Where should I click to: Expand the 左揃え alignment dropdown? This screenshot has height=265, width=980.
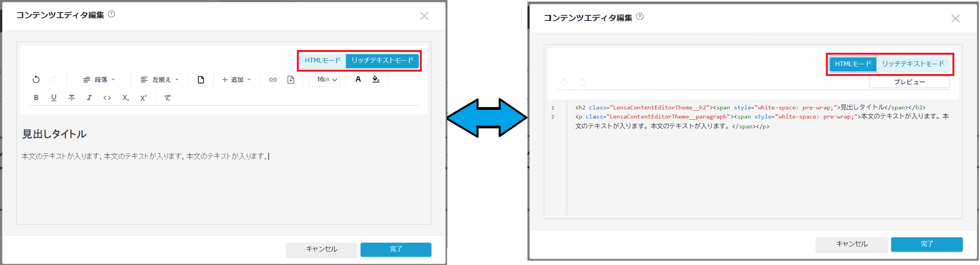(160, 80)
